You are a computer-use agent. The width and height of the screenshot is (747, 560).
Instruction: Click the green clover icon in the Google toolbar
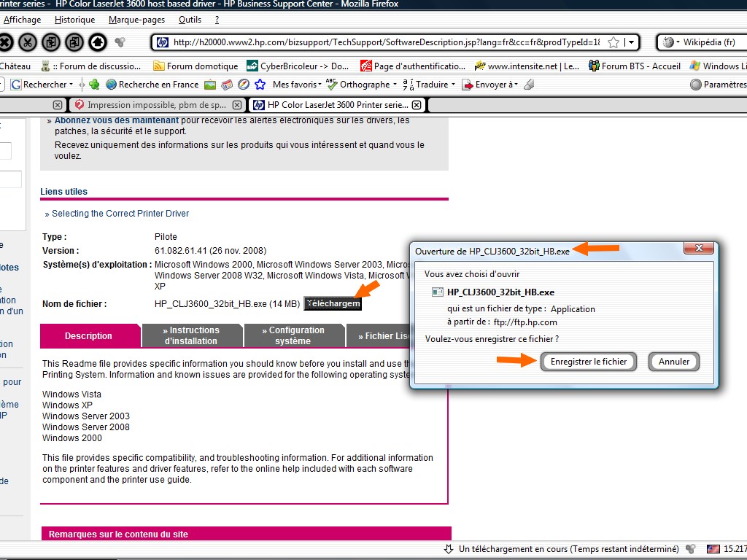point(93,85)
